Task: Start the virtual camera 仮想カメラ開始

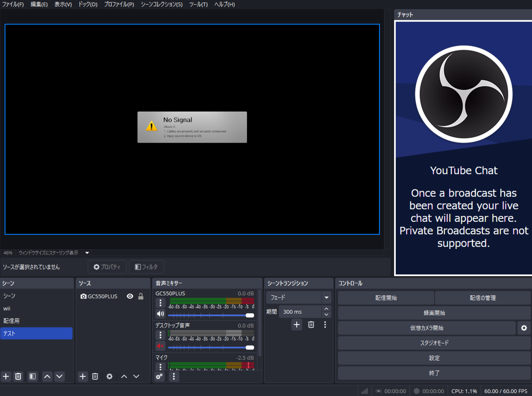Action: click(427, 328)
